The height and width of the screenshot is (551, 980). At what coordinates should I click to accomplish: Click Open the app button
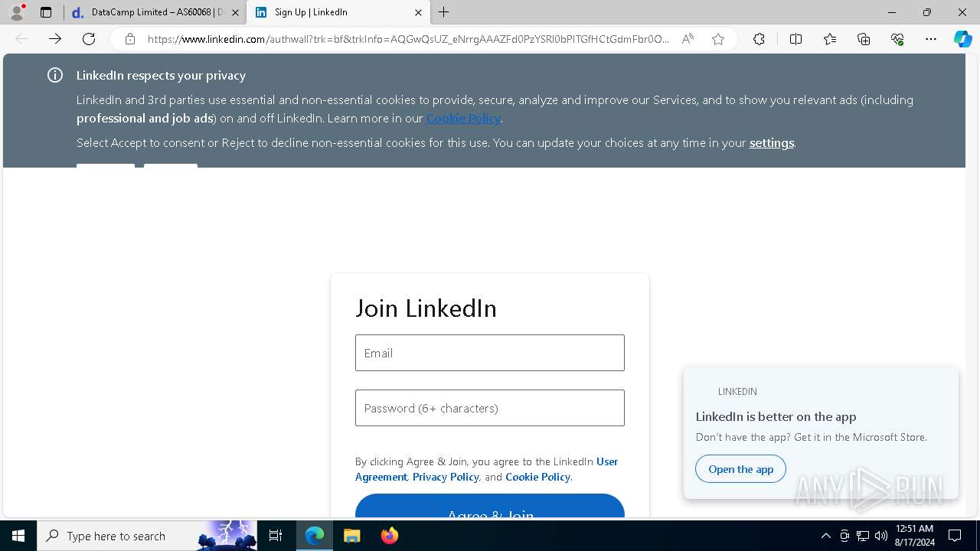coord(740,469)
